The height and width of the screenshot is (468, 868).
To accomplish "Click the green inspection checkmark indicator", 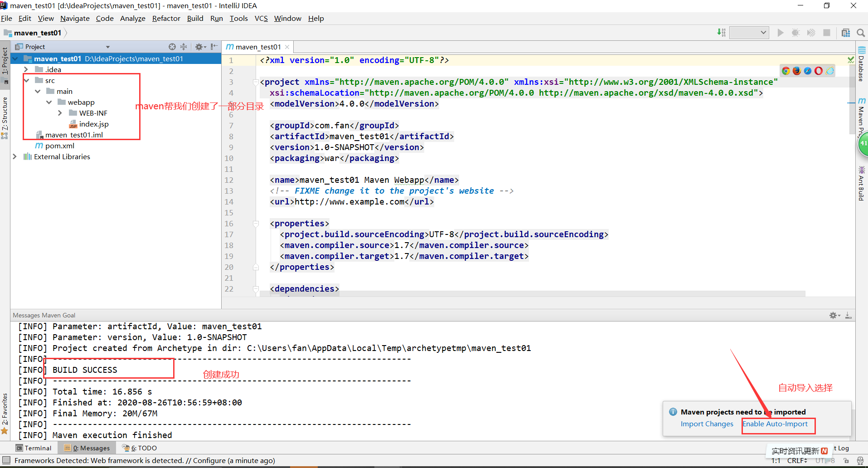I will (x=851, y=59).
